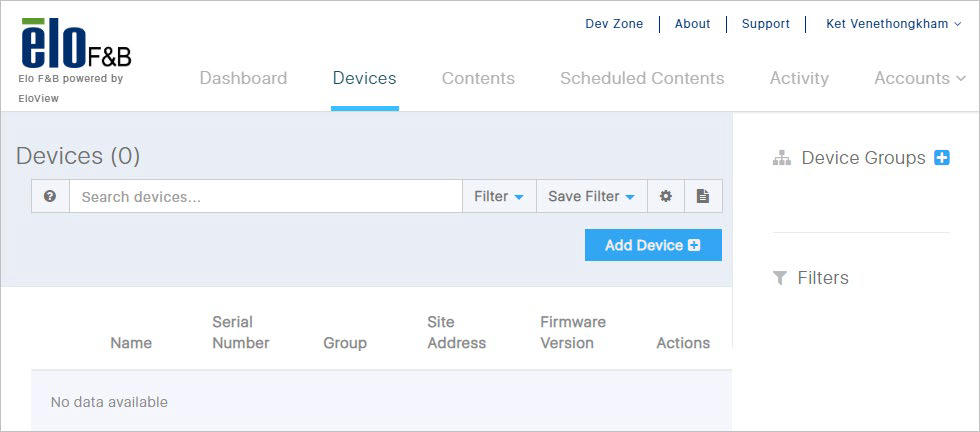This screenshot has width=980, height=432.
Task: Open the Accounts menu dropdown
Action: click(920, 78)
